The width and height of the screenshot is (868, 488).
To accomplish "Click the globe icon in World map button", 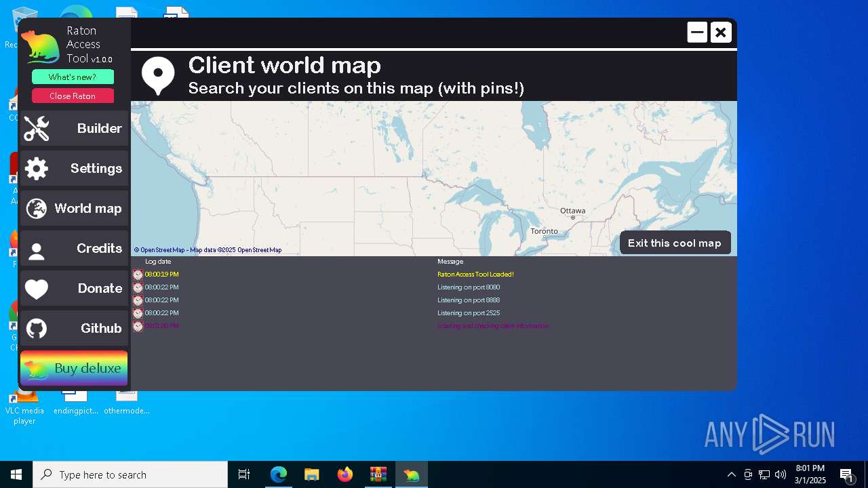I will pyautogui.click(x=37, y=209).
